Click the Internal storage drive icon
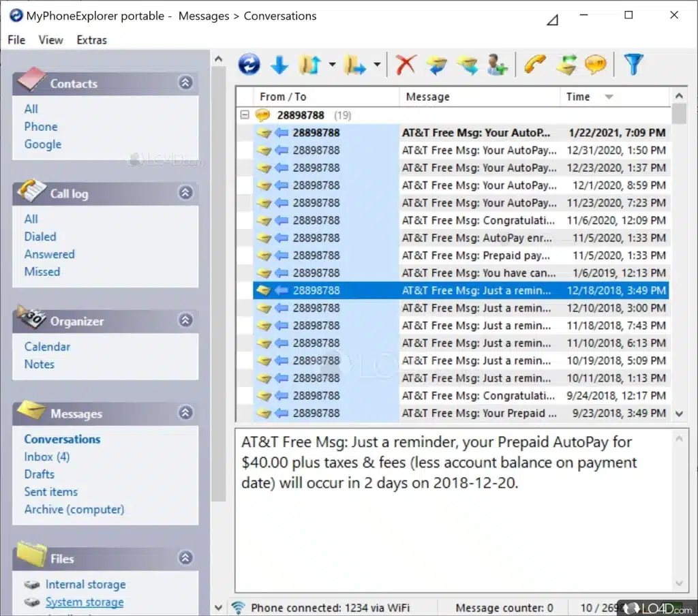Screen dimensions: 698x616 [32, 585]
